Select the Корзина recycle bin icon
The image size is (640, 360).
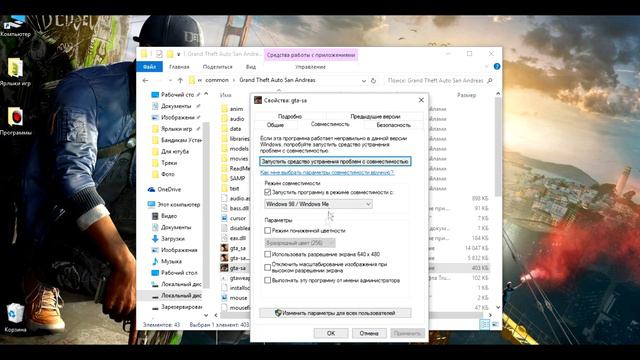tap(15, 318)
